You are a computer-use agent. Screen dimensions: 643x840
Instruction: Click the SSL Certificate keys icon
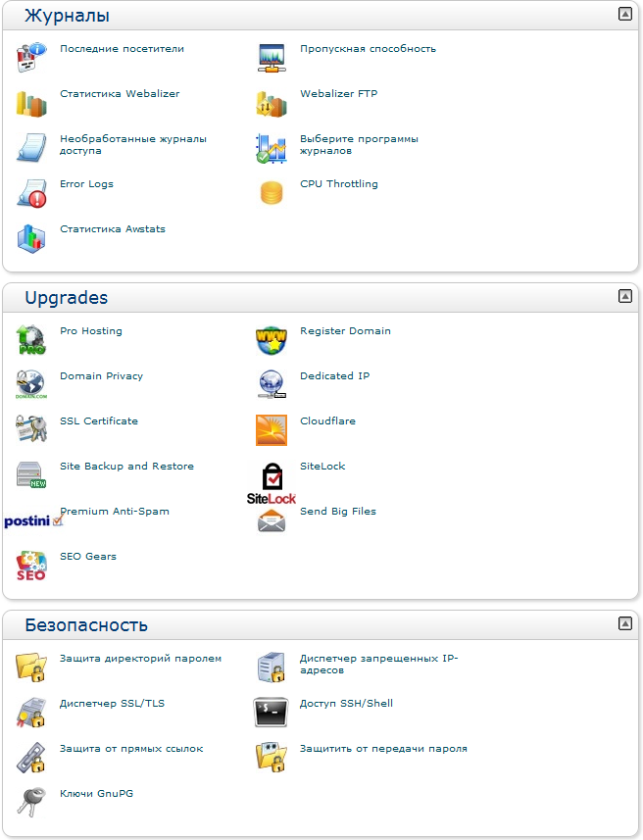coord(31,429)
